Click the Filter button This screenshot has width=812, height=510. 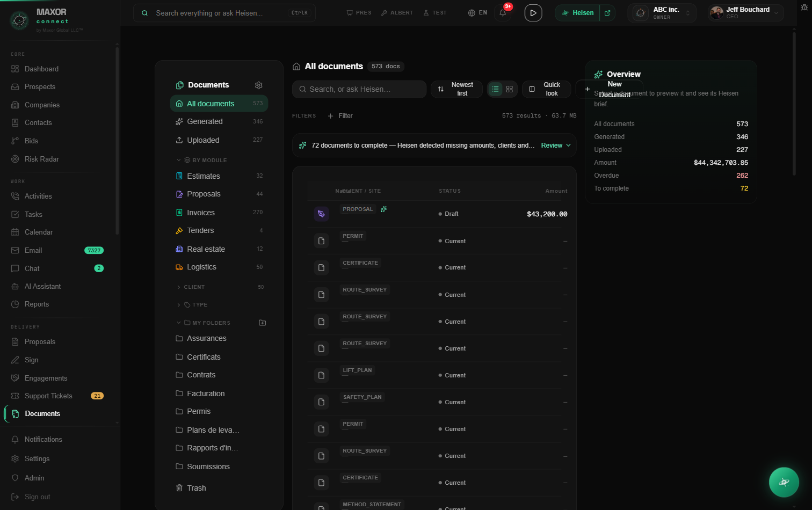click(x=340, y=116)
